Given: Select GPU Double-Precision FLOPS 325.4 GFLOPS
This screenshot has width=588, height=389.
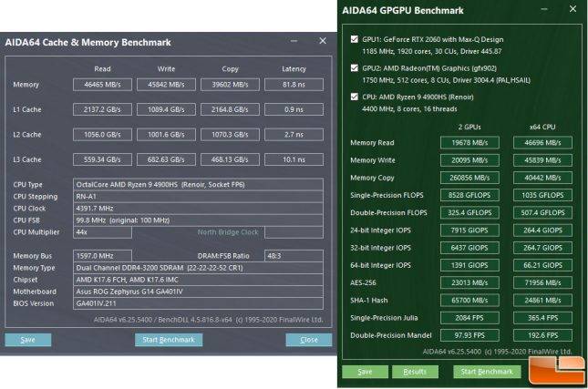Looking at the screenshot, I should (469, 213).
